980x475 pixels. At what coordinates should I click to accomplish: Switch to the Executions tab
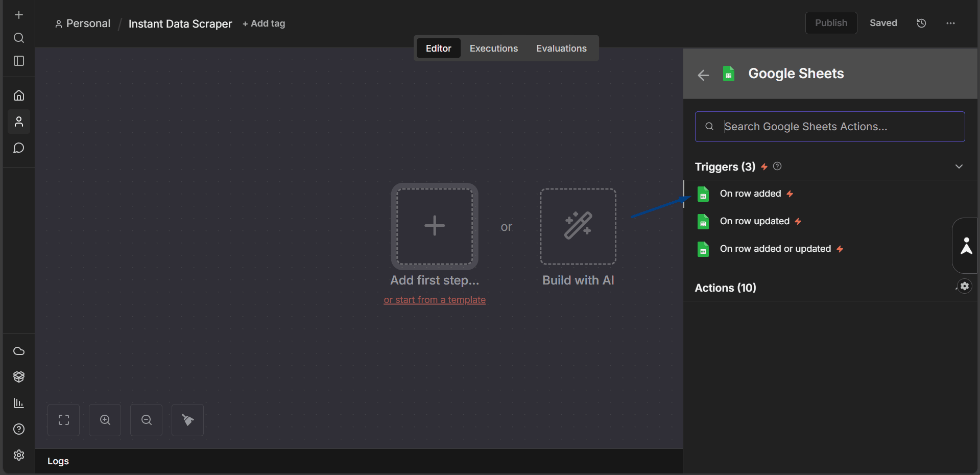[x=494, y=48]
